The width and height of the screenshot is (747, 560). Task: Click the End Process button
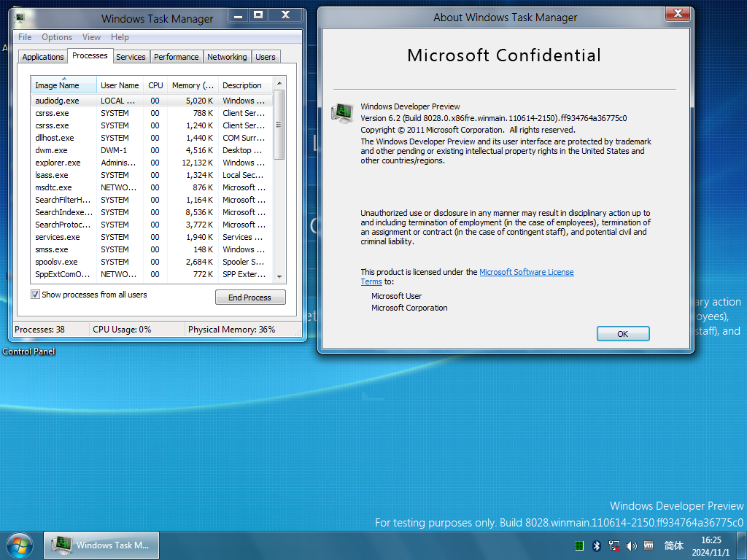coord(250,297)
